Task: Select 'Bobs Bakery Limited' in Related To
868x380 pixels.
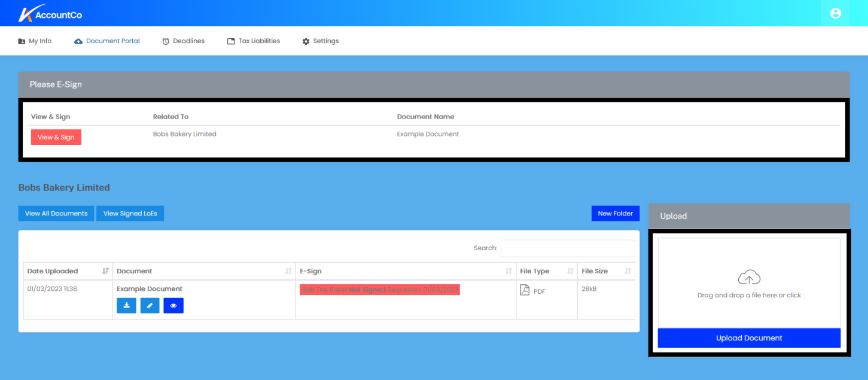Action: [184, 134]
